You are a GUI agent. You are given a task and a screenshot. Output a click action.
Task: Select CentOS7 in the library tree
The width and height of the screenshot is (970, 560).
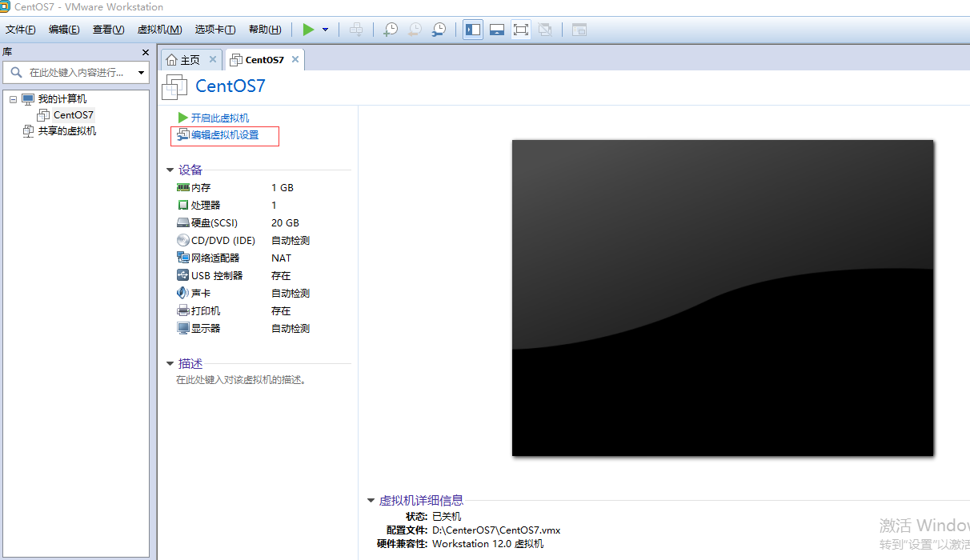73,115
